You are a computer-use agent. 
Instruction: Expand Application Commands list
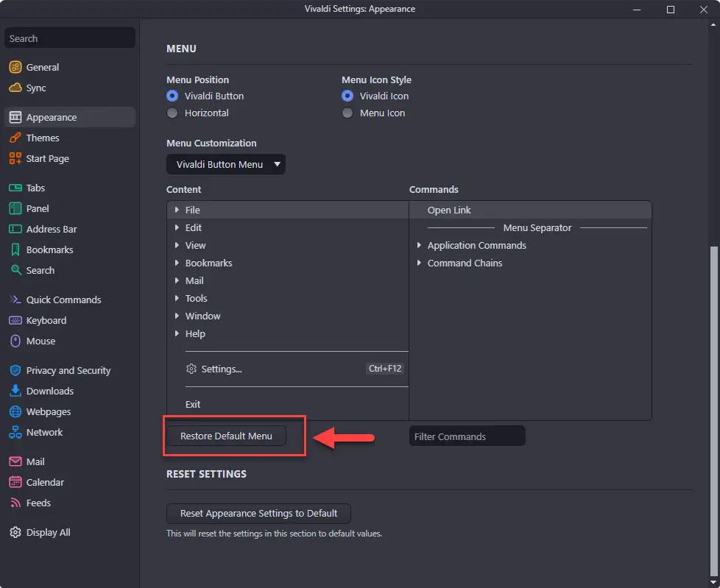pos(419,245)
